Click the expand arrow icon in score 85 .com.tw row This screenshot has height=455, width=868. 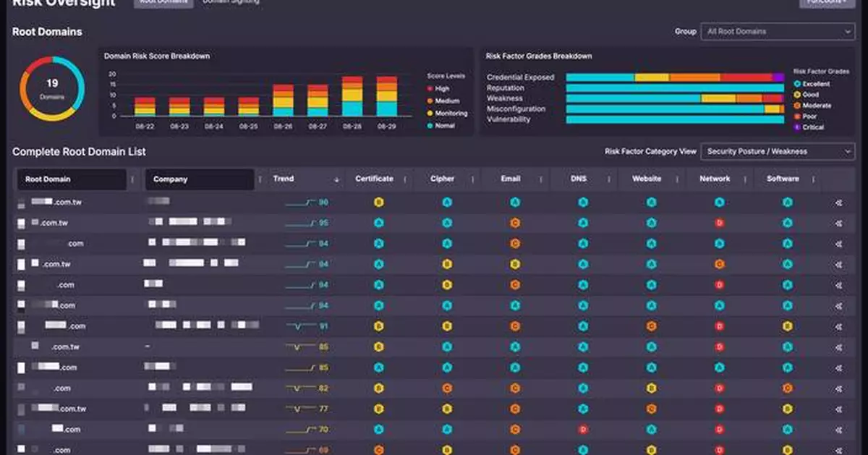click(x=839, y=347)
